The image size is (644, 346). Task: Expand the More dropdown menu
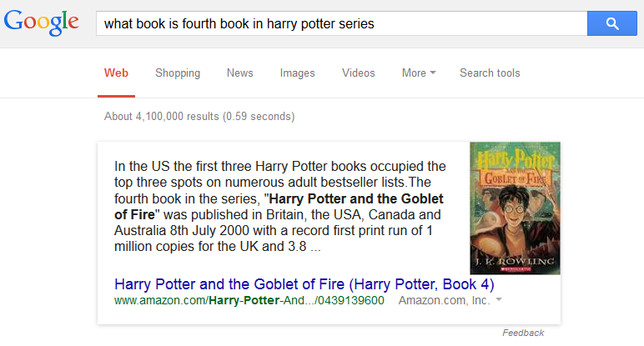click(419, 73)
